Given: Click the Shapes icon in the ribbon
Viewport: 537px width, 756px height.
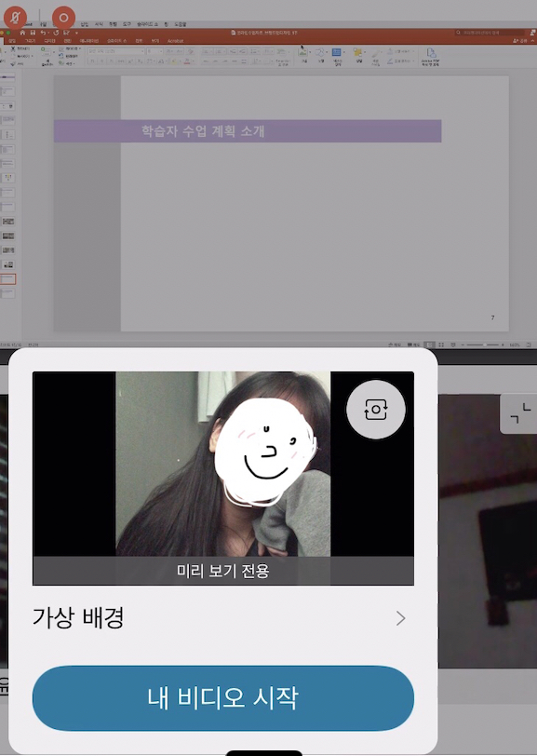Looking at the screenshot, I should (x=319, y=52).
